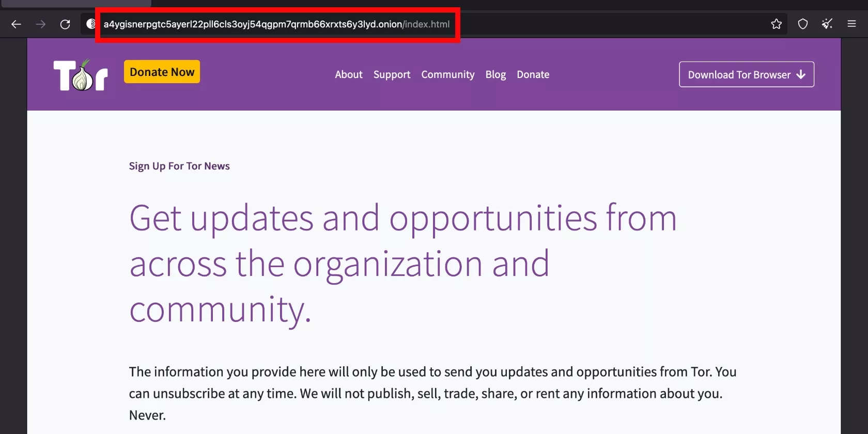Open the About nav item
Image resolution: width=868 pixels, height=434 pixels.
pos(349,74)
